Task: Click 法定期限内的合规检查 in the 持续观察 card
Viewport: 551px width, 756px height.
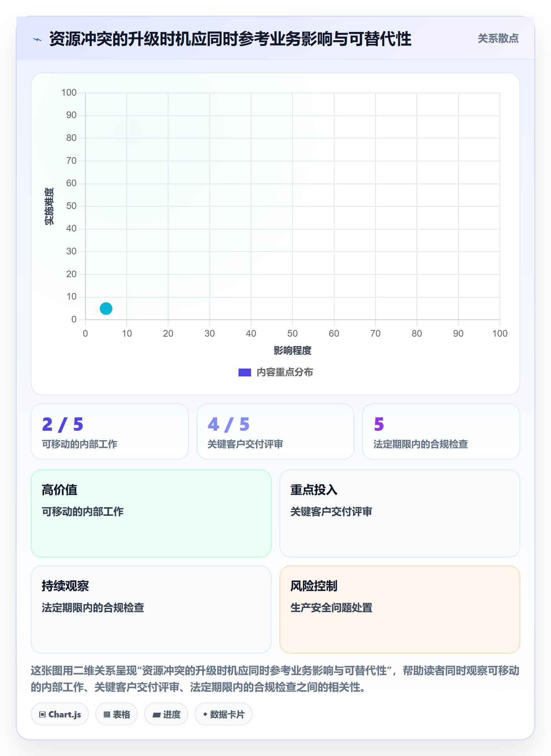Action: tap(93, 608)
